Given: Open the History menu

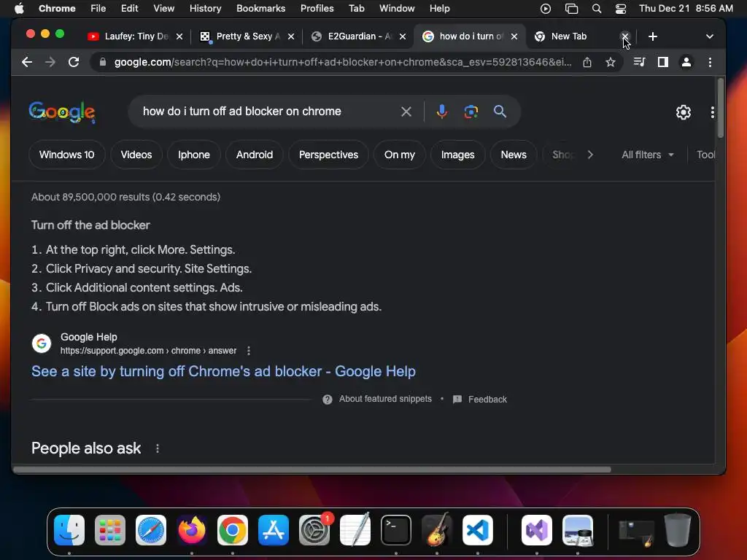Looking at the screenshot, I should coord(205,9).
